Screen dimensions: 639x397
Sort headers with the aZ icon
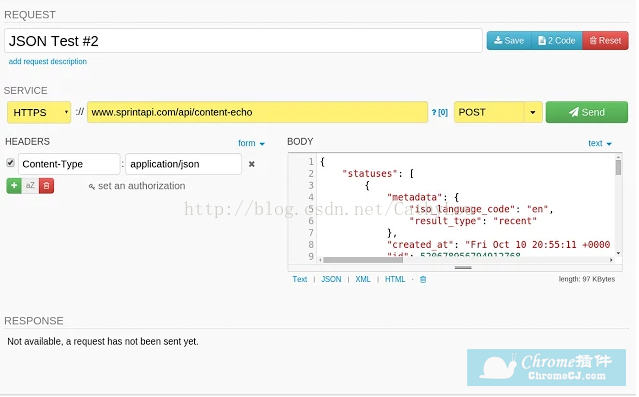(30, 186)
